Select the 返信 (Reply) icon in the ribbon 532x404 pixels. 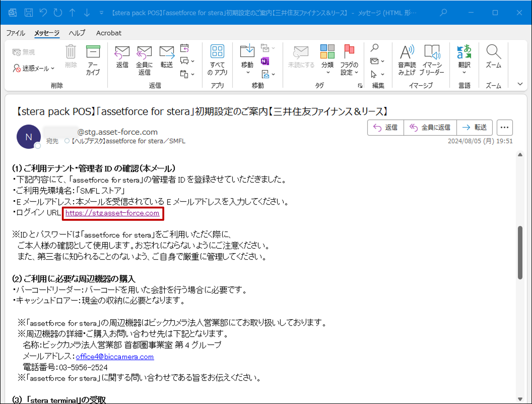coord(122,58)
